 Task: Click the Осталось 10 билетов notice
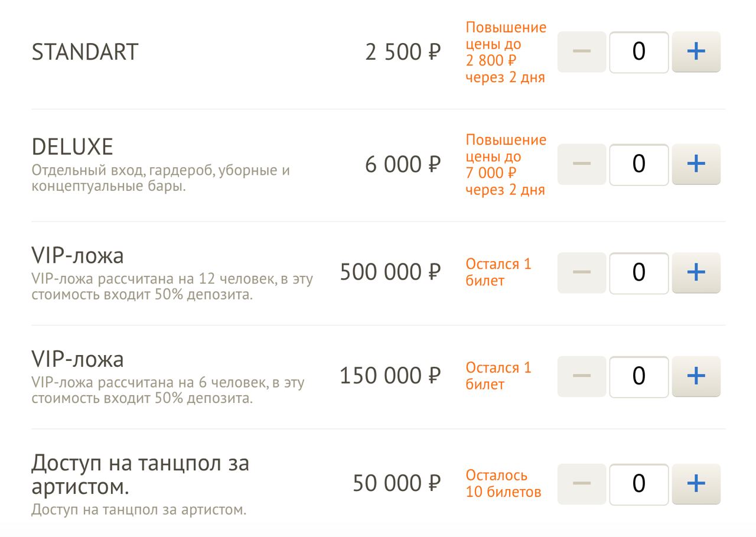point(503,484)
